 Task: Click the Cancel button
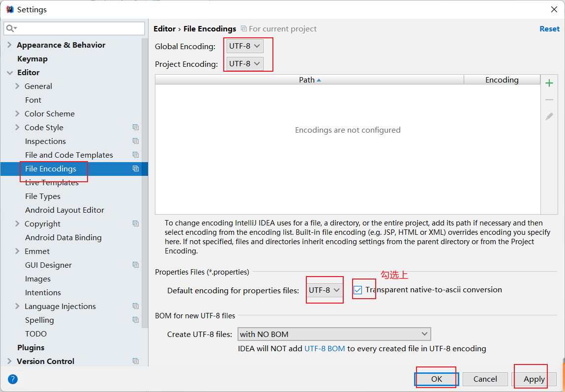(485, 379)
